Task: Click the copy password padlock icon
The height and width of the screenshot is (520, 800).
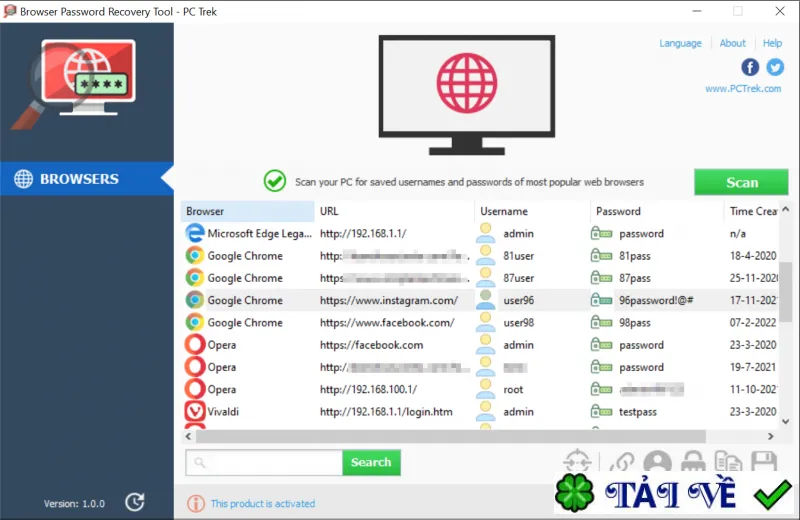Action: pos(693,461)
